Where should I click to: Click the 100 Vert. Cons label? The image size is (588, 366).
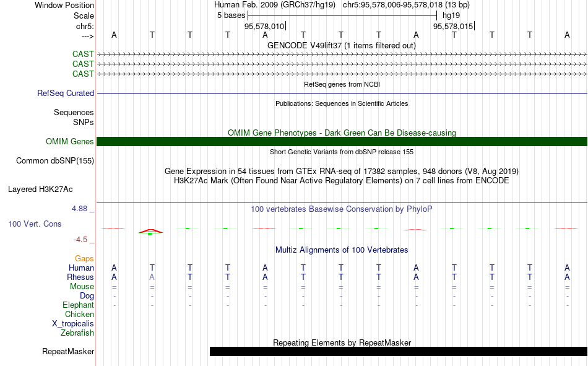[x=35, y=224]
